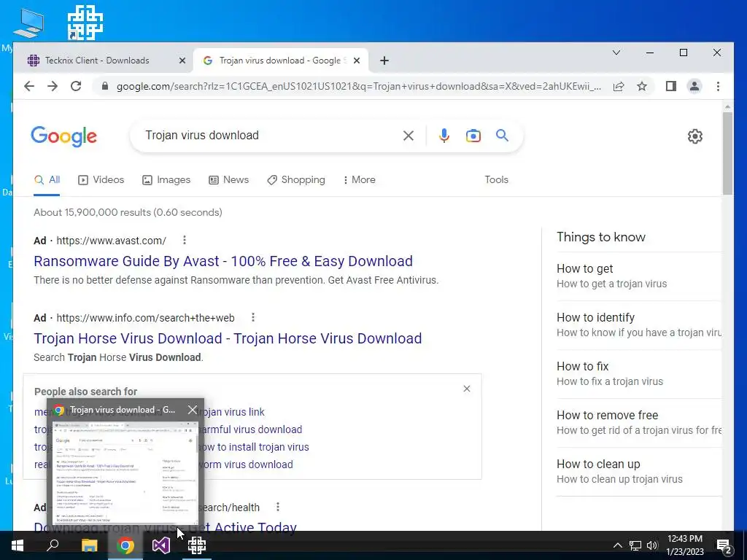The height and width of the screenshot is (560, 747).
Task: Open Visual Studio from the taskbar
Action: 161,545
